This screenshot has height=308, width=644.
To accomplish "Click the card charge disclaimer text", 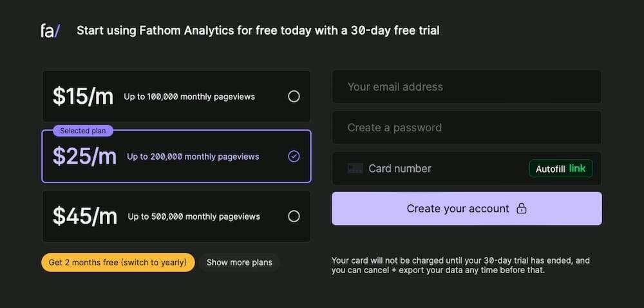I will point(460,265).
